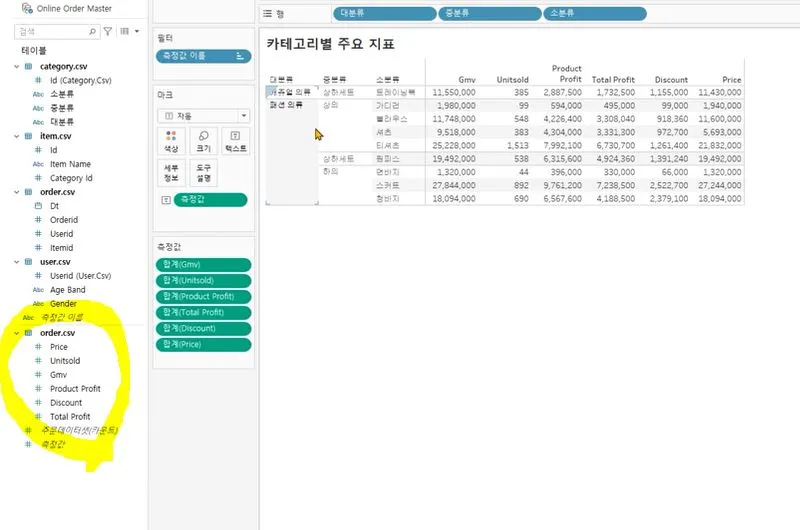Select the Item Name field

click(70, 164)
